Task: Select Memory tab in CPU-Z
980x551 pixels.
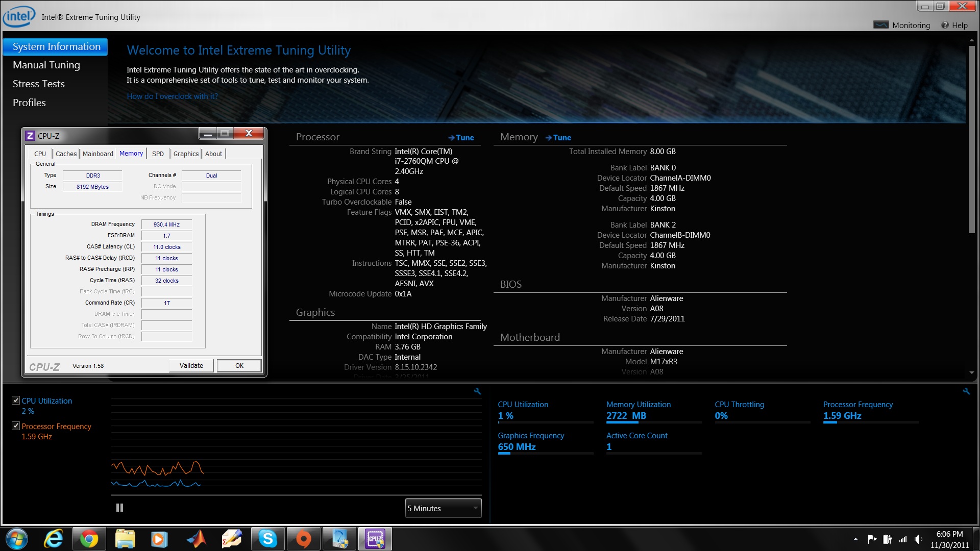Action: pos(131,153)
